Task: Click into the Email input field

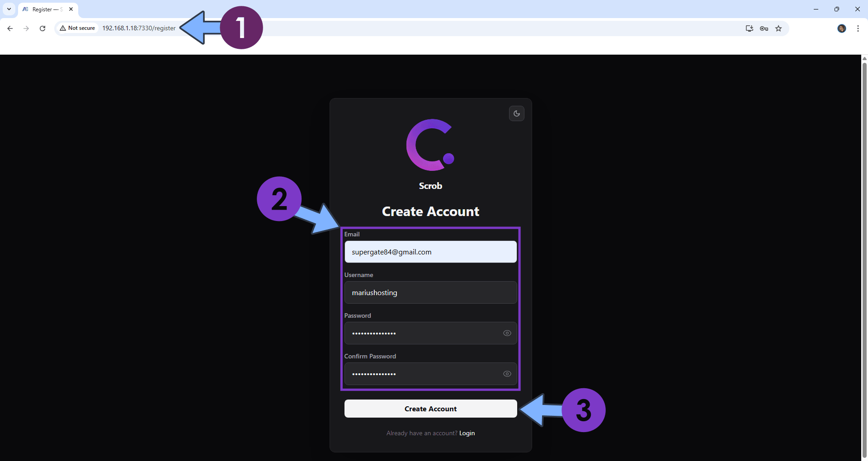Action: (x=430, y=252)
